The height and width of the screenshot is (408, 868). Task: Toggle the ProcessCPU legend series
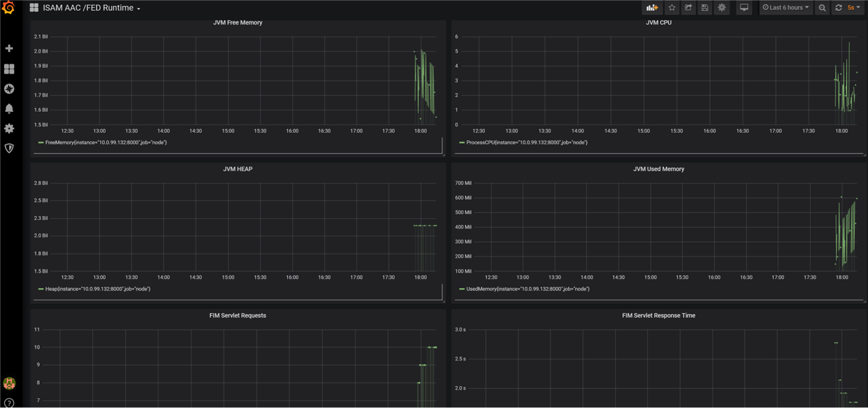527,143
